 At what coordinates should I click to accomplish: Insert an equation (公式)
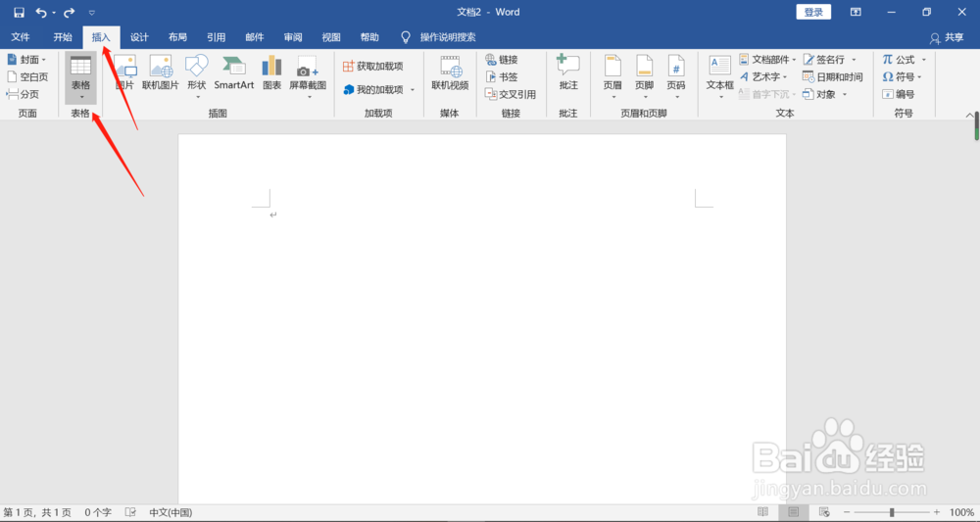(x=900, y=60)
